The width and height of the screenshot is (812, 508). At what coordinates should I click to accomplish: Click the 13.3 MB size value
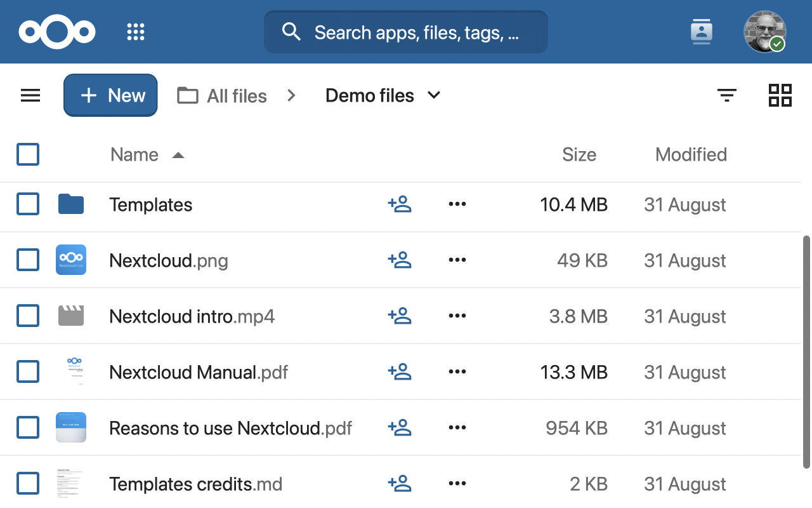click(573, 372)
